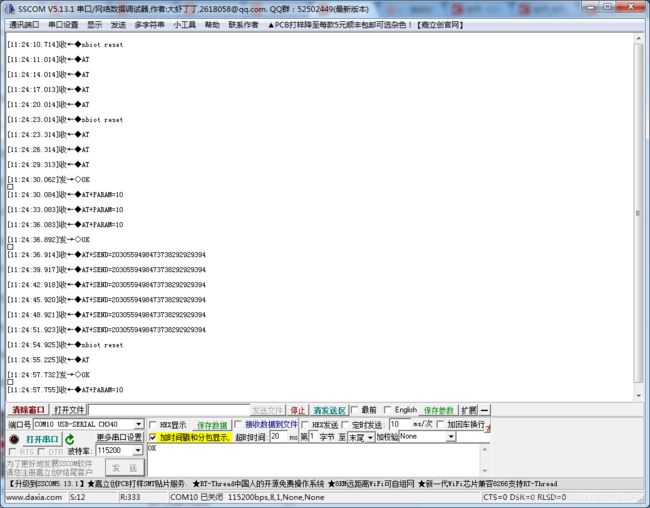Click the log line at 11:24:10.714 nbiot reset
The width and height of the screenshot is (650, 508).
65,44
